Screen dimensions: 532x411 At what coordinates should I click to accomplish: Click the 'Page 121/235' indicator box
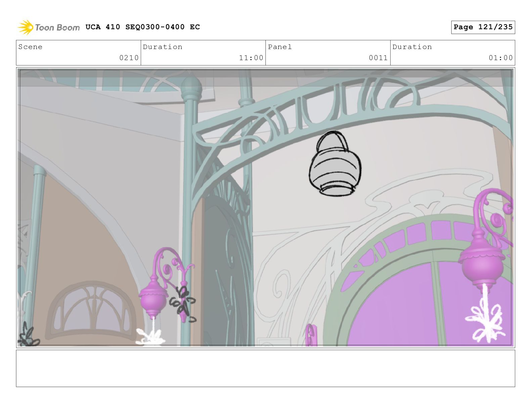483,27
